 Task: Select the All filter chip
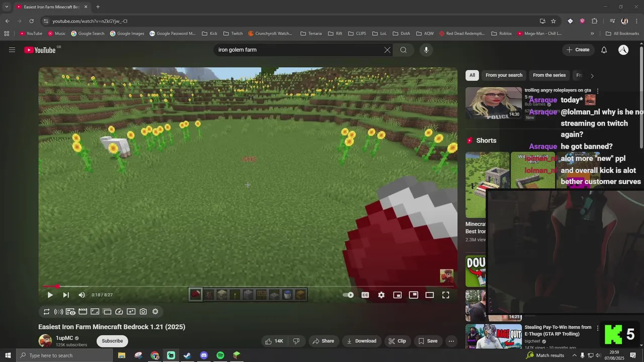pos(472,75)
